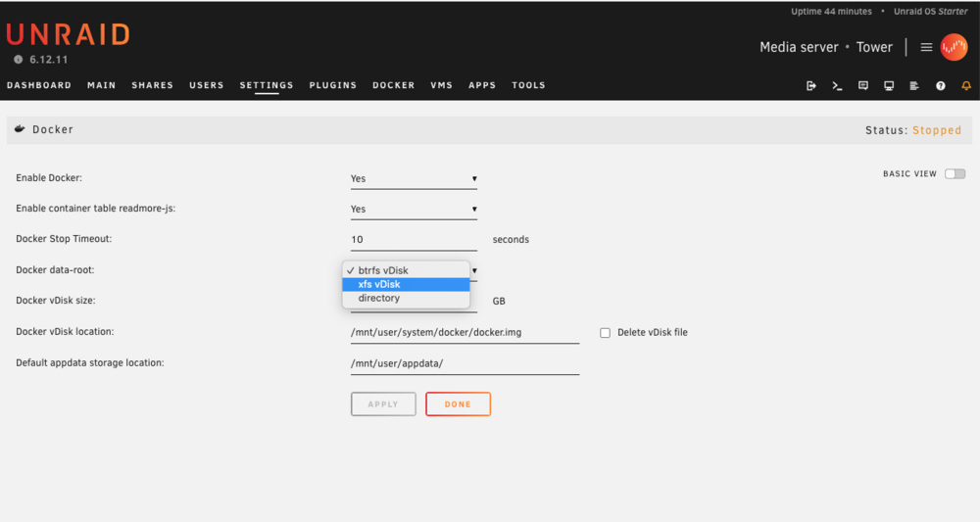Screen dimensions: 980x522
Task: Open the Tools tab
Action: [x=529, y=85]
